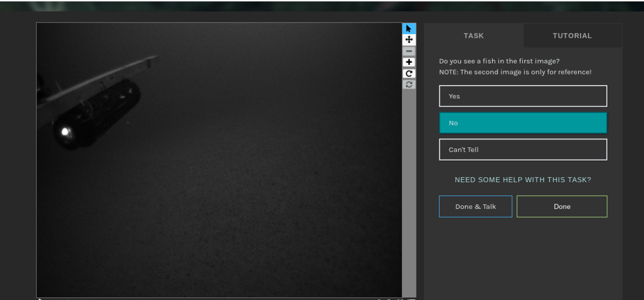Click the rotate image icon
644x300 pixels.
(409, 73)
